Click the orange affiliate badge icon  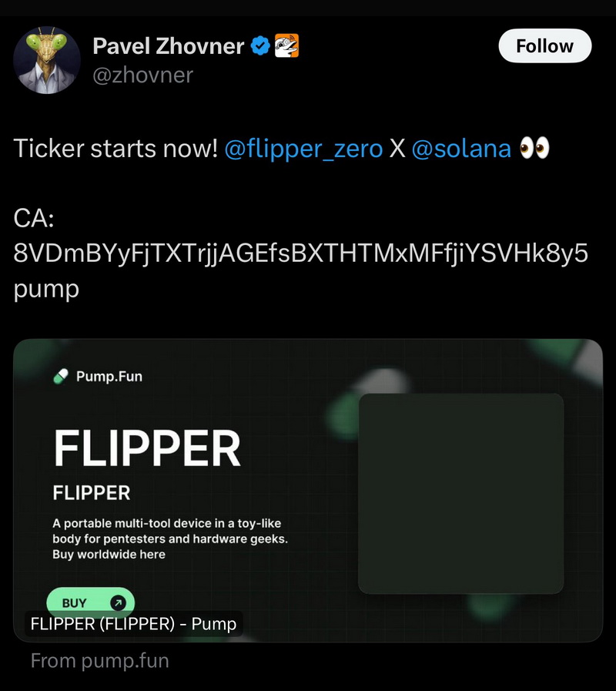click(x=286, y=45)
